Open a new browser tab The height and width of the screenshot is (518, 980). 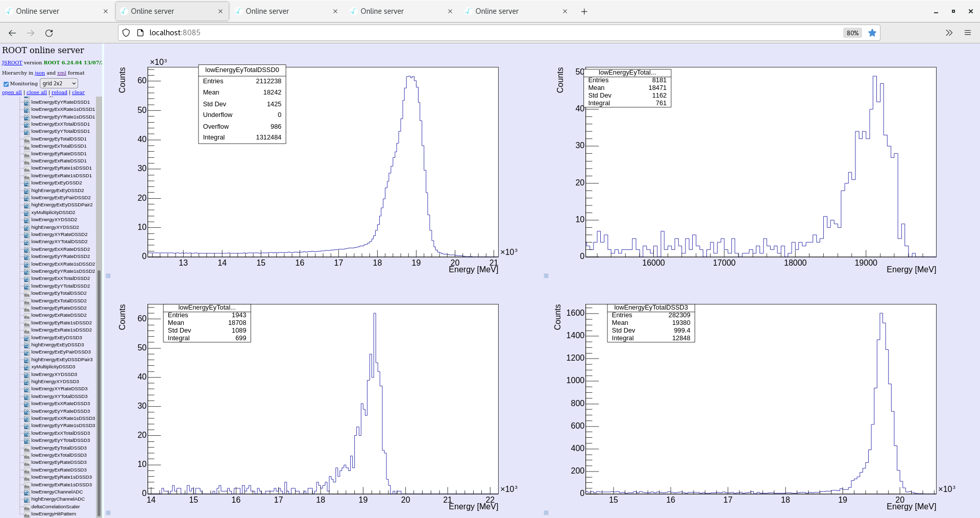tap(584, 11)
